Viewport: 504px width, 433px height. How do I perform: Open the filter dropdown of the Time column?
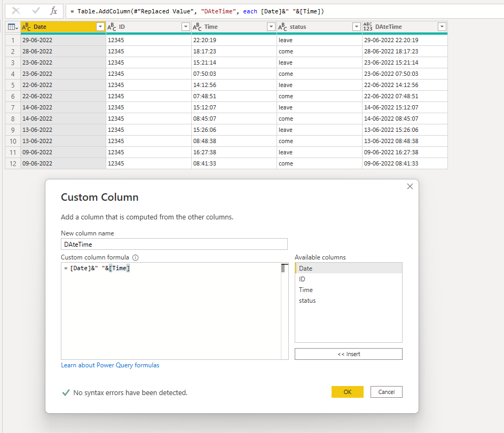coord(271,27)
